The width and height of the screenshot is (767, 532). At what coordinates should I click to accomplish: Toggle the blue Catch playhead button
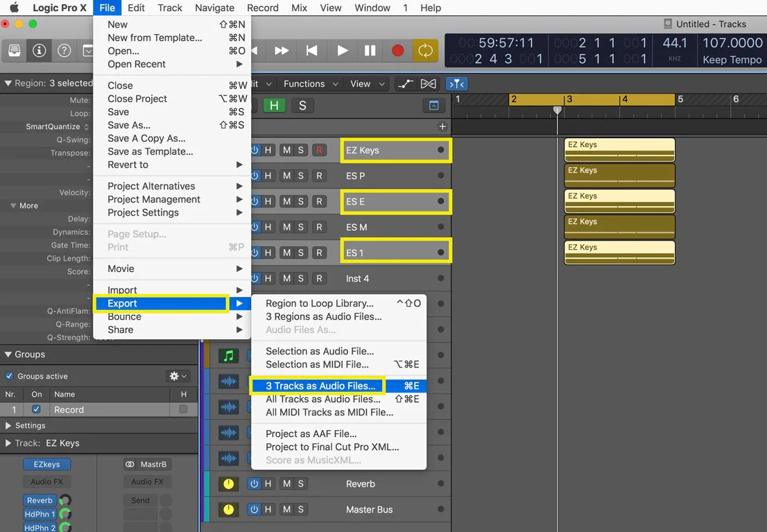457,84
